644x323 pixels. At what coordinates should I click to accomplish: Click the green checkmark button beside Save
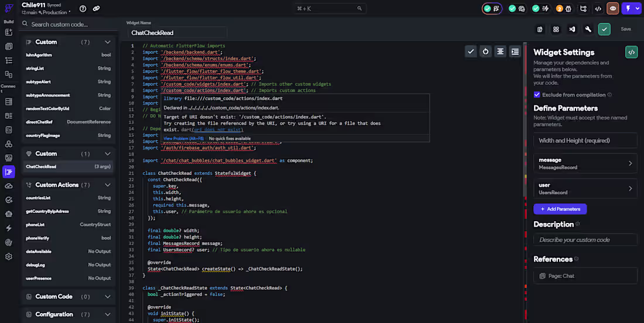pos(604,29)
